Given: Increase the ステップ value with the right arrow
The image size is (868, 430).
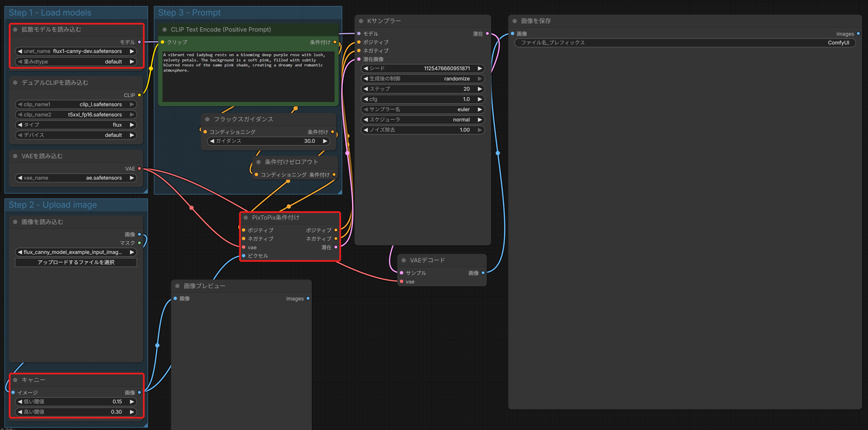Looking at the screenshot, I should pyautogui.click(x=480, y=89).
